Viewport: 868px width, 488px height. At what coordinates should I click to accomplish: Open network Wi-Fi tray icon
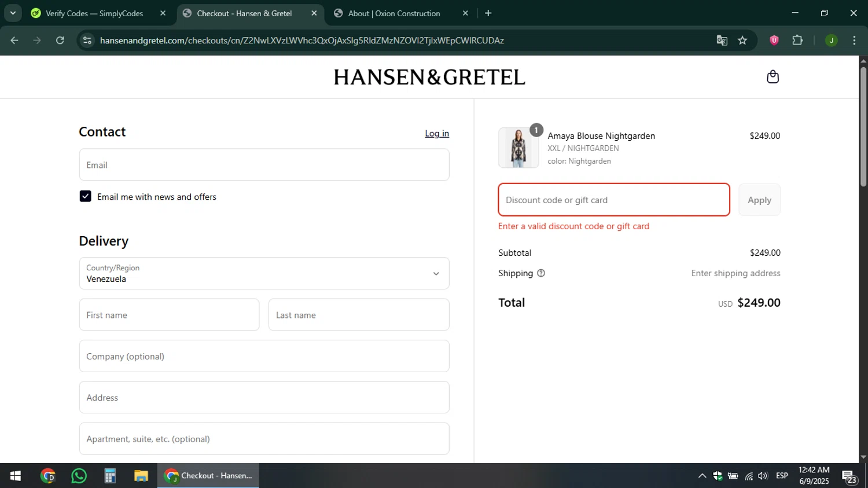tap(749, 476)
